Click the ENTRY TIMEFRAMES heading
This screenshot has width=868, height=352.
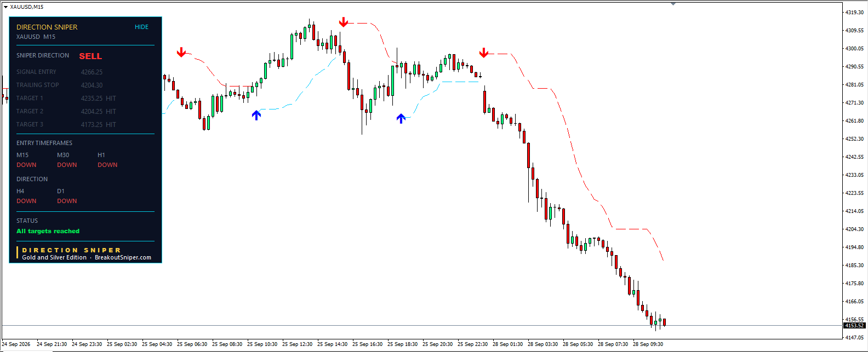click(x=44, y=143)
